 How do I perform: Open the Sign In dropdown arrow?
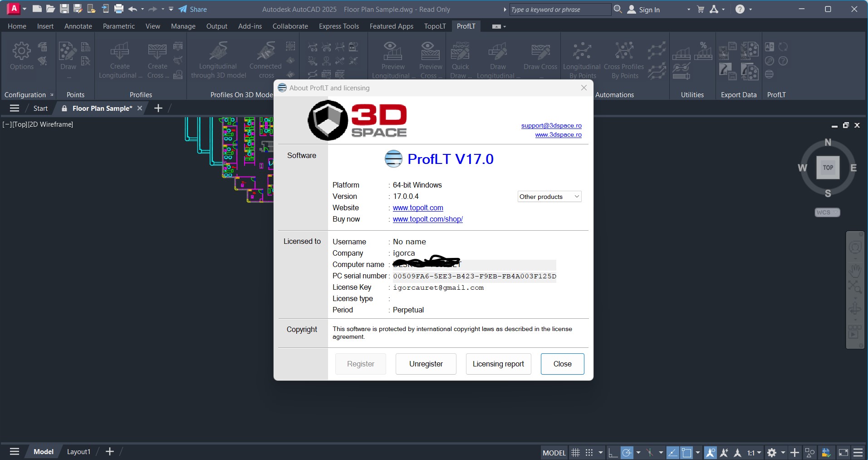click(x=688, y=10)
